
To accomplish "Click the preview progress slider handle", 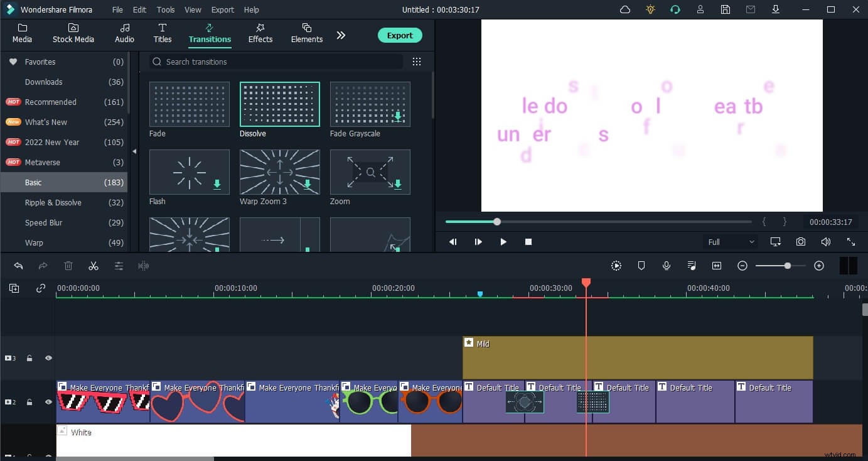I will [x=497, y=222].
